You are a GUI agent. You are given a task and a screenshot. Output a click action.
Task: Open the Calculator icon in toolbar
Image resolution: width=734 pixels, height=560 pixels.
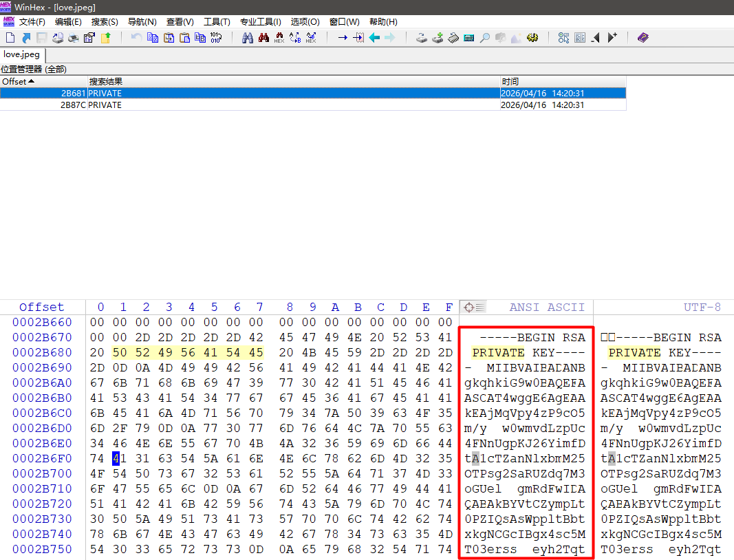click(x=469, y=38)
